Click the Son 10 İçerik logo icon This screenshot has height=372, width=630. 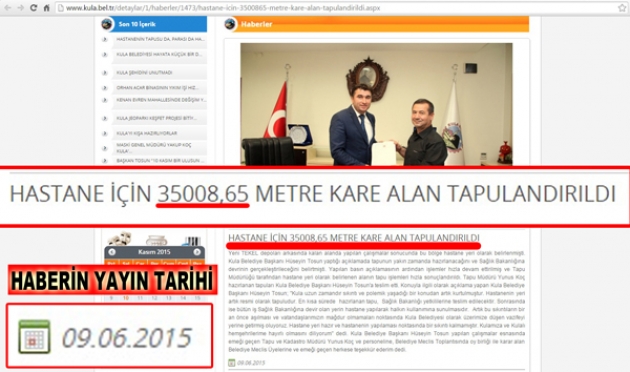[107, 24]
